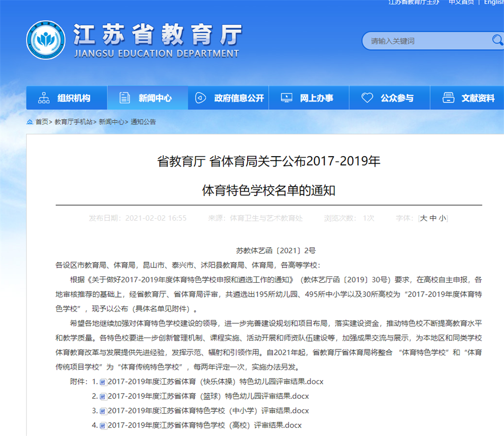The height and width of the screenshot is (436, 504).
Task: Click the org-chart icon beside 组织机构
Action: point(44,98)
